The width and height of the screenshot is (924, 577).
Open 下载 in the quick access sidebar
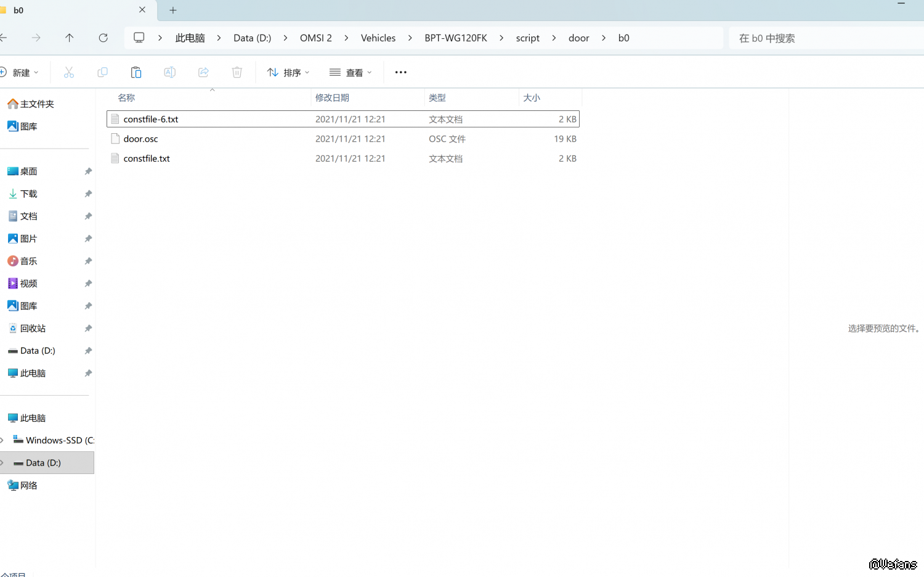point(29,194)
